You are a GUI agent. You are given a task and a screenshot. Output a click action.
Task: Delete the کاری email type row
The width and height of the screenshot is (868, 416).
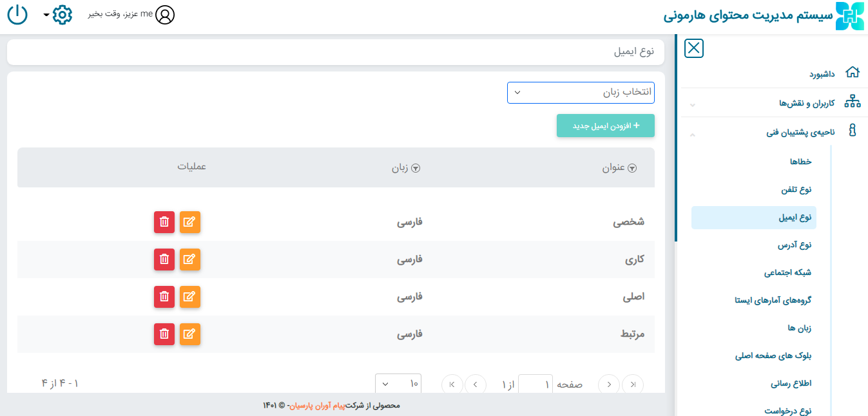[x=164, y=260]
